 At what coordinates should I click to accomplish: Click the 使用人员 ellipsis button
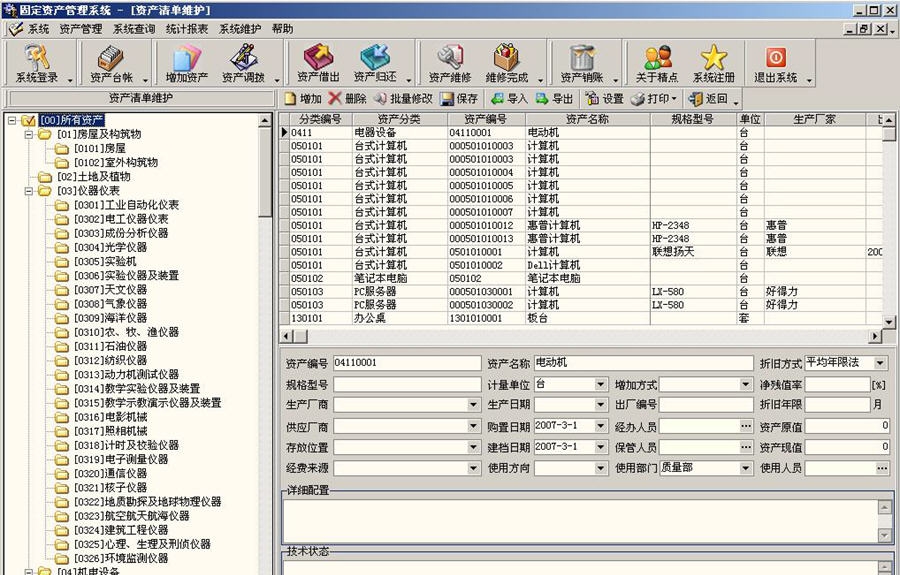[x=882, y=468]
